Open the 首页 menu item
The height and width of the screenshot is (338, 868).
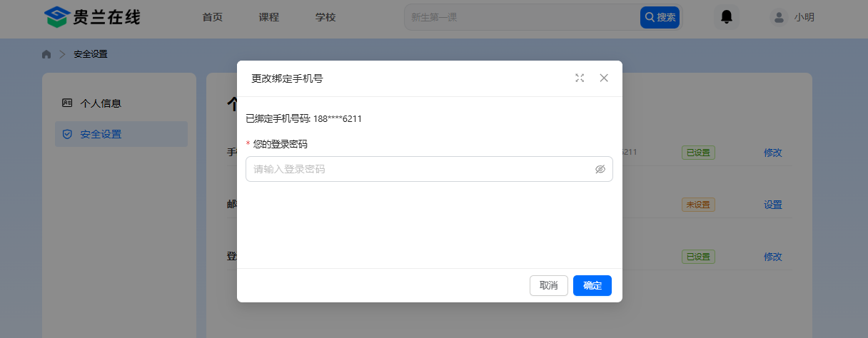[x=212, y=17]
